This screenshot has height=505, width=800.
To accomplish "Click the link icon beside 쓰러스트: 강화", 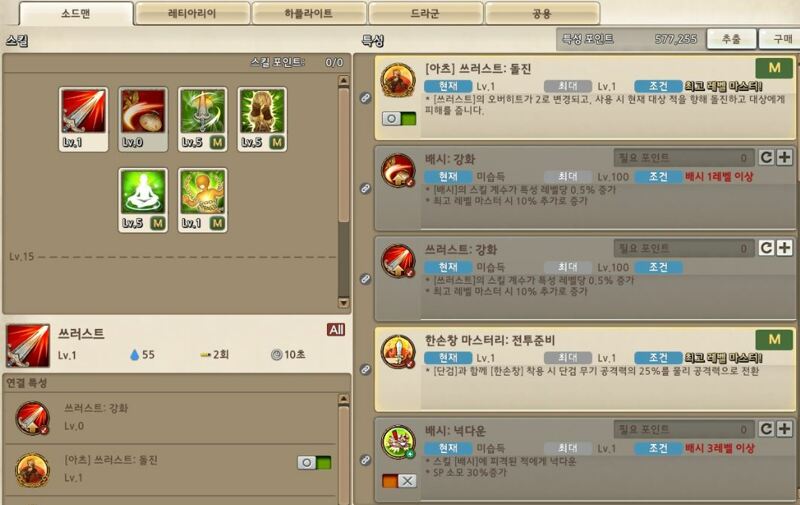I will [x=365, y=279].
